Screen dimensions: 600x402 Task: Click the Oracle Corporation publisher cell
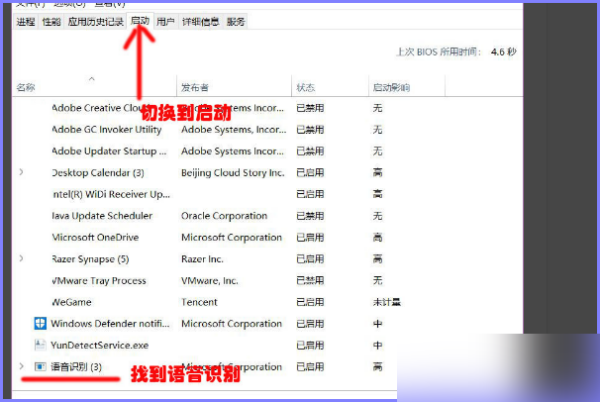pos(224,216)
